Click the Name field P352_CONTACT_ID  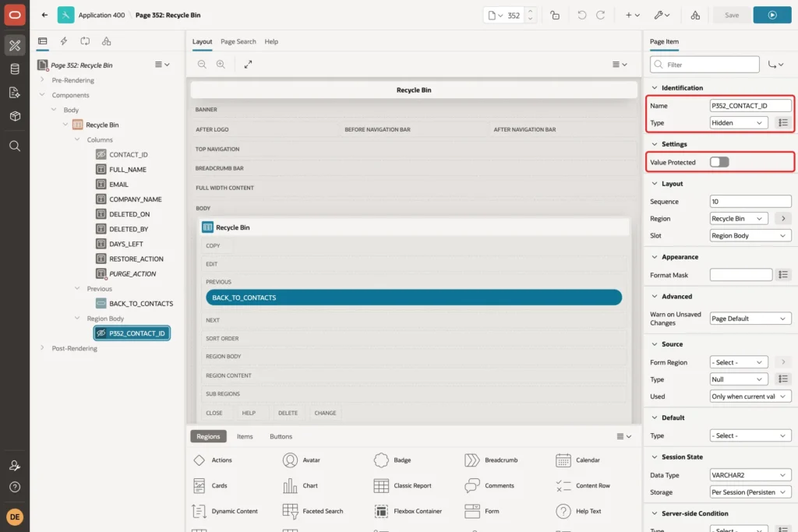[x=750, y=105]
